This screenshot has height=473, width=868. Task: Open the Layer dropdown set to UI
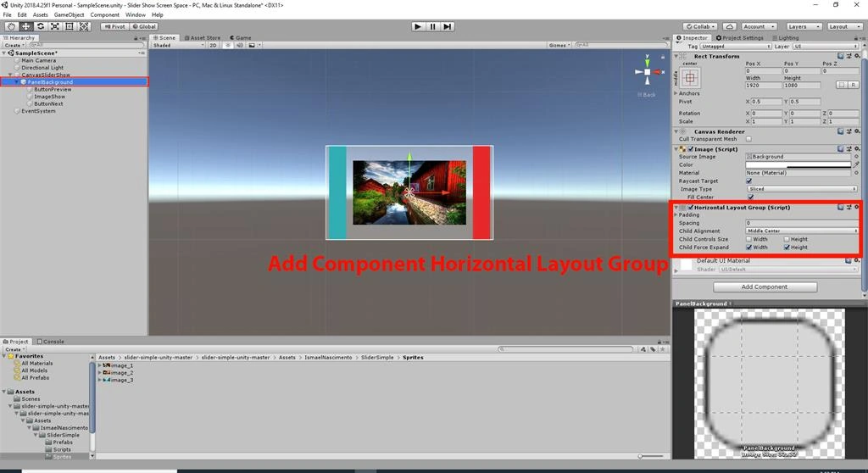[826, 47]
